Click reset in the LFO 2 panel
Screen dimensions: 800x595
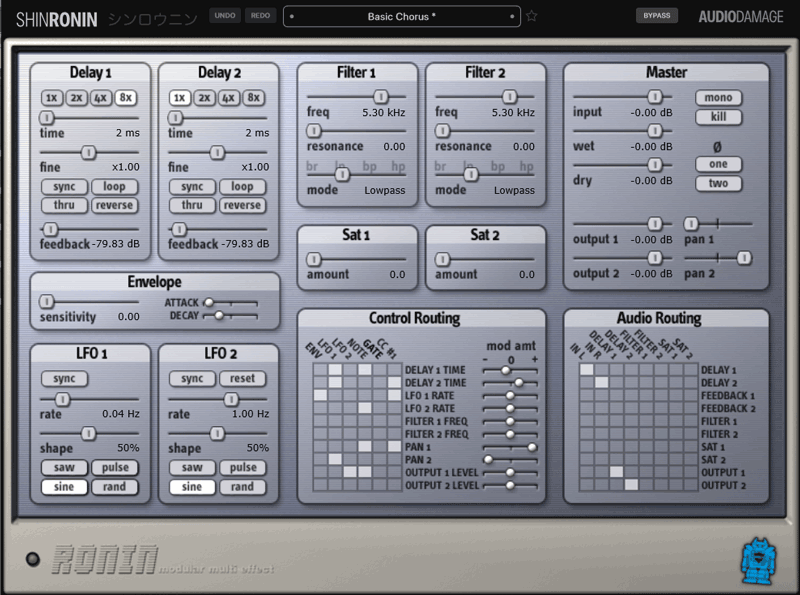coord(242,379)
